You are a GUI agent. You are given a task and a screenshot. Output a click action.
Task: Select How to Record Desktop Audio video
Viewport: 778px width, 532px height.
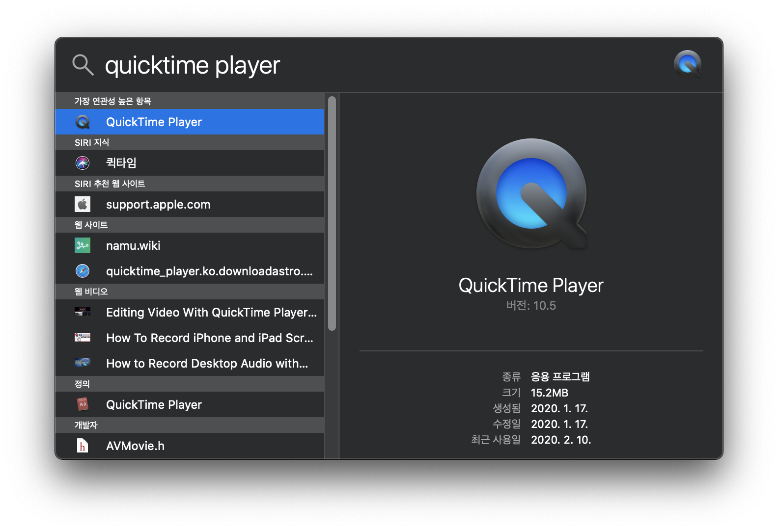click(x=190, y=363)
